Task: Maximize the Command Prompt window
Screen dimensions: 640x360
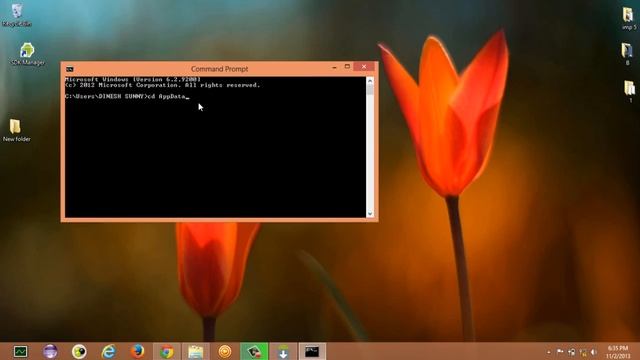Action: [347, 67]
